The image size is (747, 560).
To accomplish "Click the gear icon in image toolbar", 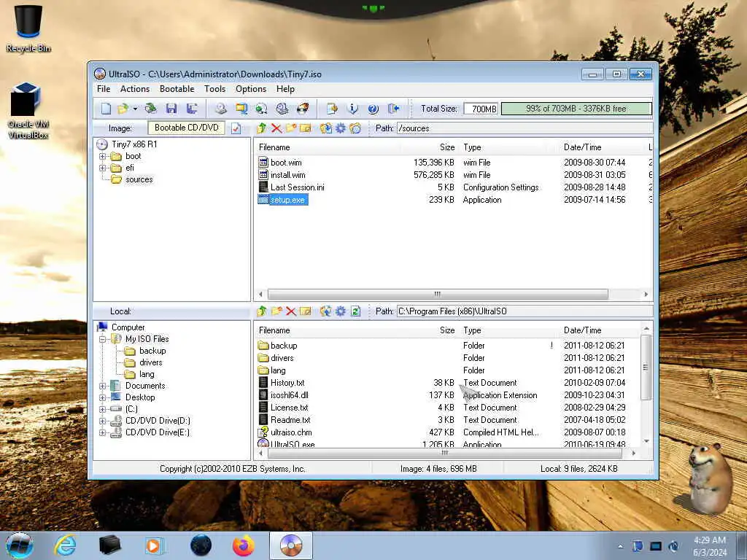I will coord(341,128).
